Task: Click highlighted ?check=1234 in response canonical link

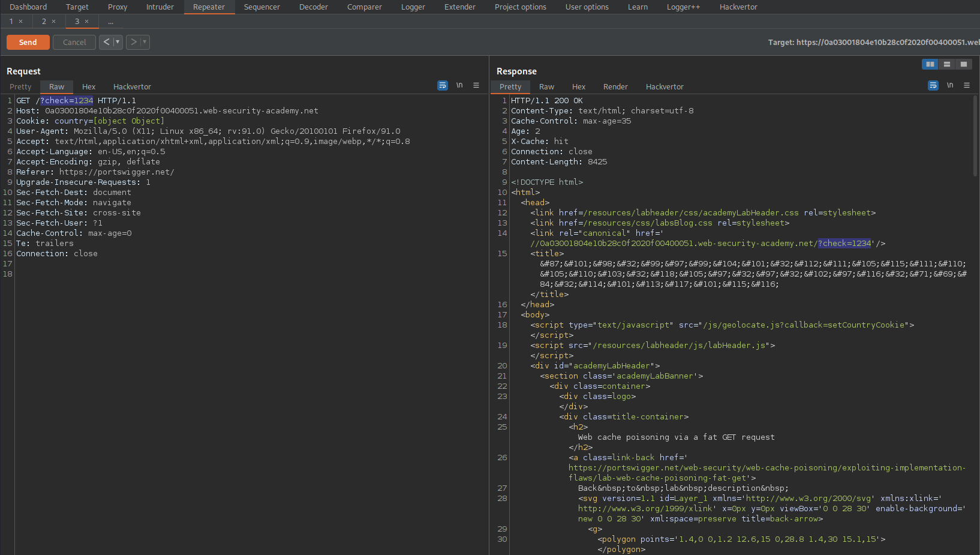Action: pos(844,244)
